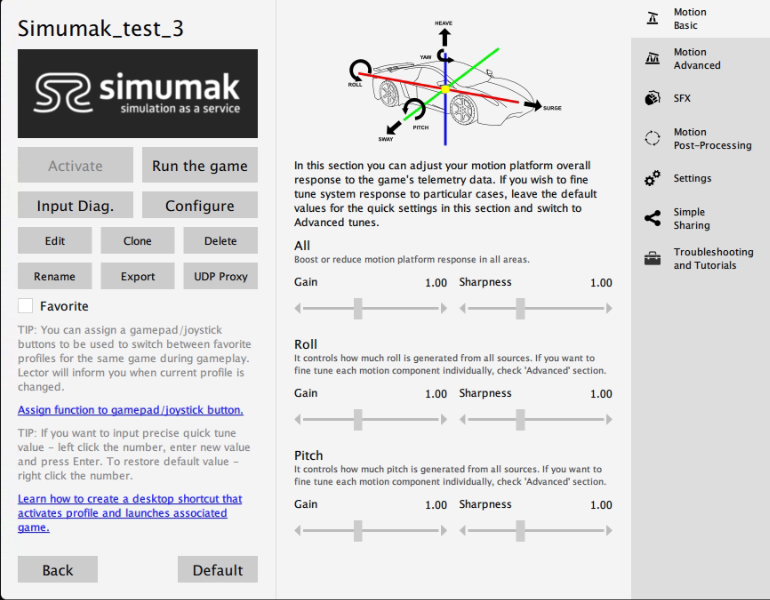Click the Roll Sharpness slider handle
The image size is (770, 600).
click(520, 419)
